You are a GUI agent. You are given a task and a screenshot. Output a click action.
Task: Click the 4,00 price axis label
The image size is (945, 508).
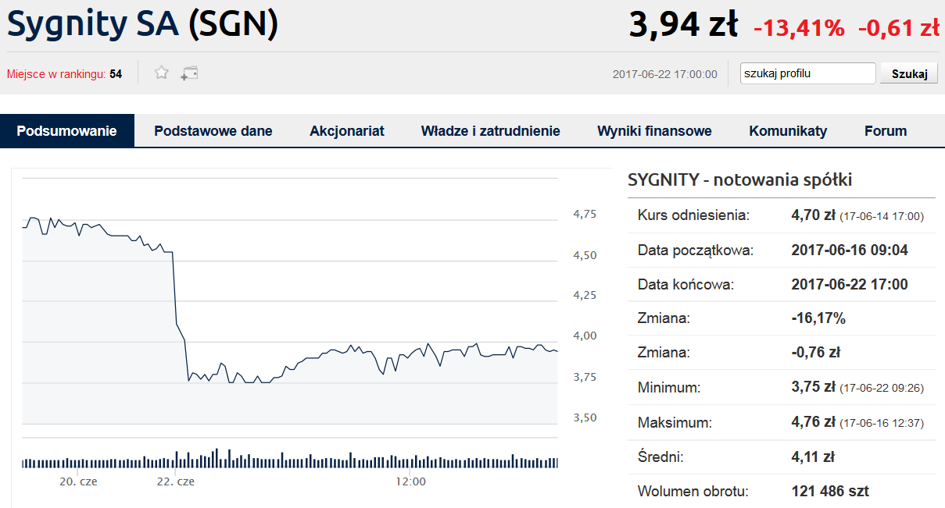click(585, 336)
